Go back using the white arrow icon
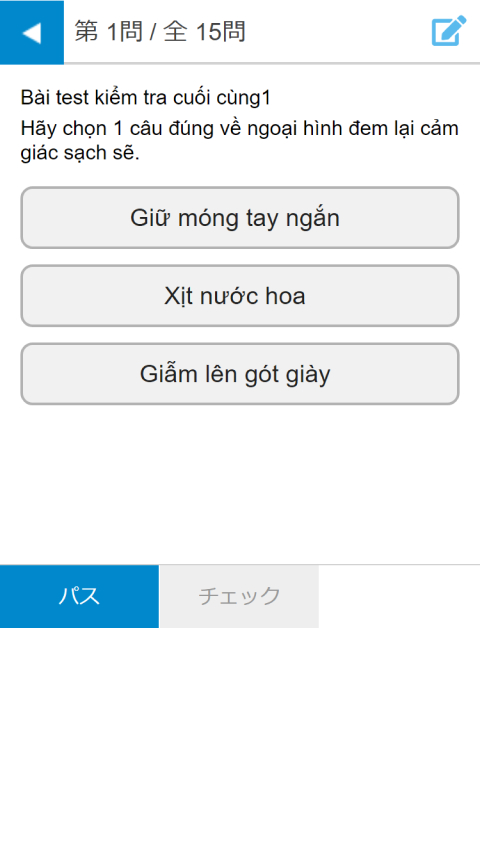This screenshot has width=480, height=855. click(x=32, y=33)
